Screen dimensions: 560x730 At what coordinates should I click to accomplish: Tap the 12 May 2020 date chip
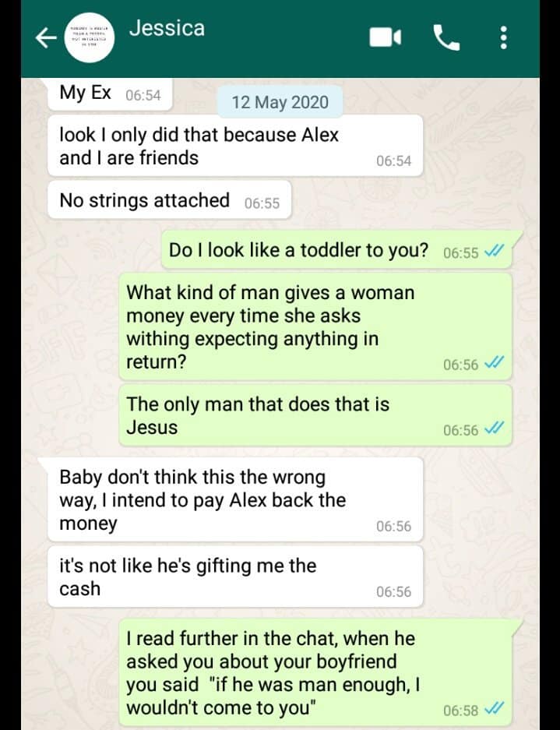[x=280, y=102]
